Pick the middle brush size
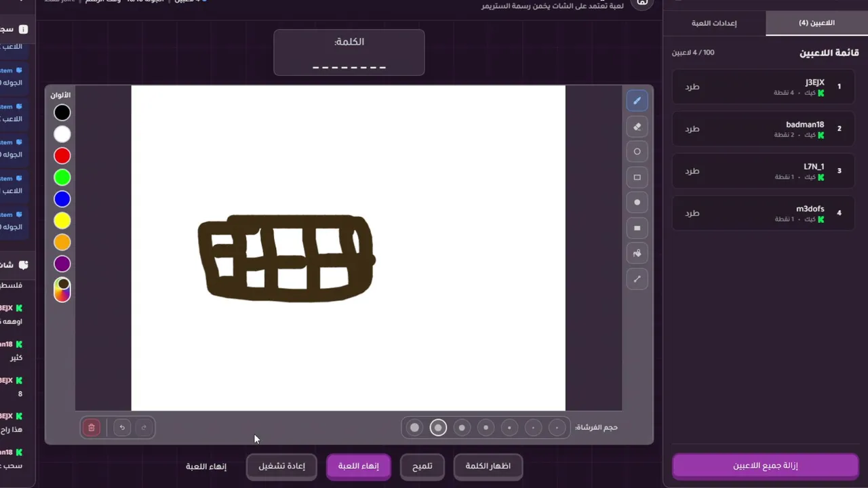868x488 pixels. [x=486, y=428]
